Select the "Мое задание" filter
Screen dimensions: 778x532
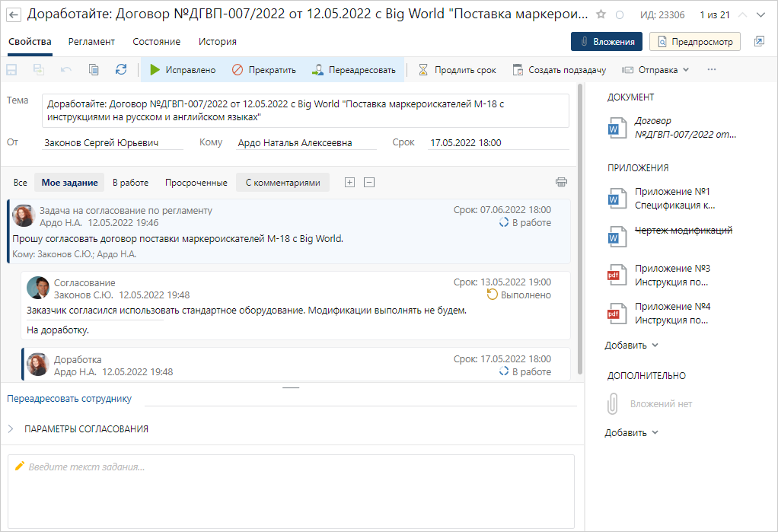tap(69, 183)
